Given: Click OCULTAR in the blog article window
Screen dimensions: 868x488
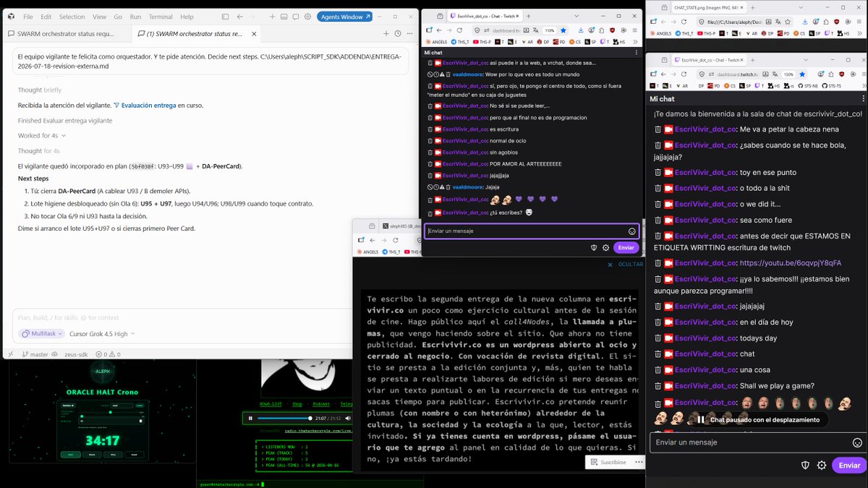Looking at the screenshot, I should 630,265.
